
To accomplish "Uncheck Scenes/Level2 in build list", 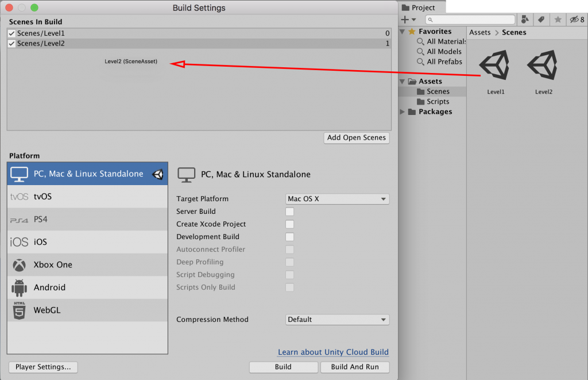I will click(x=11, y=44).
